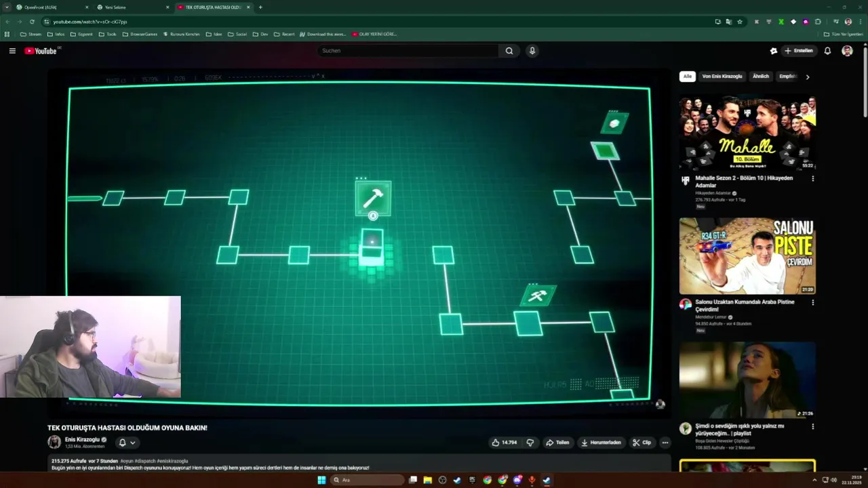The height and width of the screenshot is (488, 868).
Task: Select the Von Enis Kirazoglu filter chip
Action: (x=722, y=77)
